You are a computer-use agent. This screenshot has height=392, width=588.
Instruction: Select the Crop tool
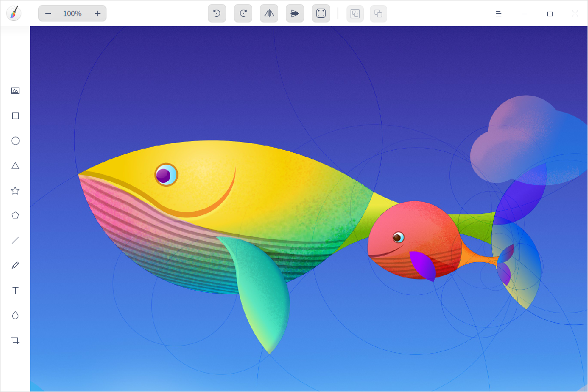pyautogui.click(x=15, y=340)
